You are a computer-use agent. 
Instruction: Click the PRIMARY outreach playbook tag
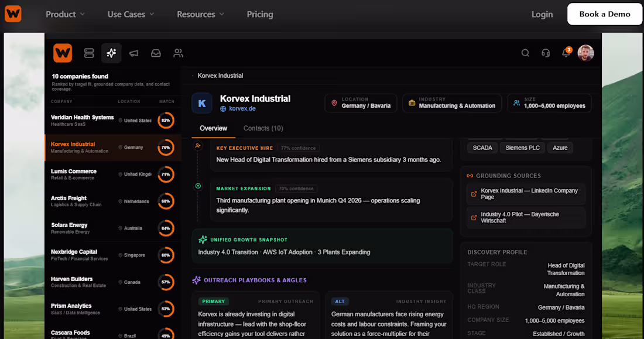tap(214, 302)
